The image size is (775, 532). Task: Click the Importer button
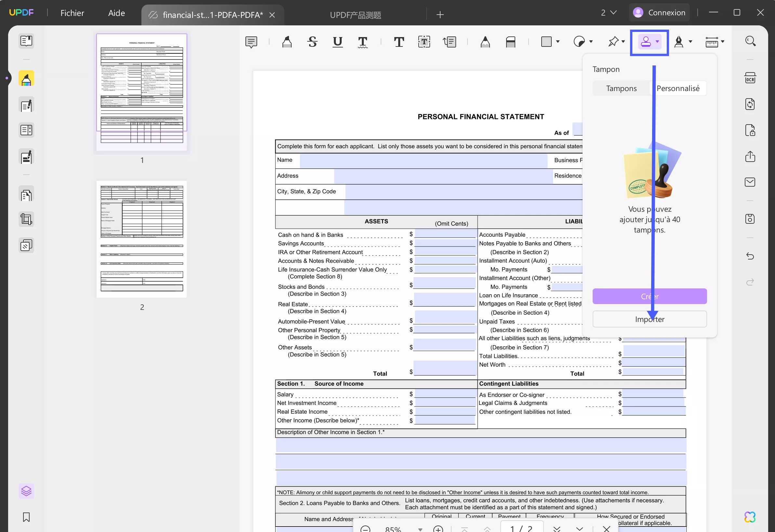coord(649,319)
